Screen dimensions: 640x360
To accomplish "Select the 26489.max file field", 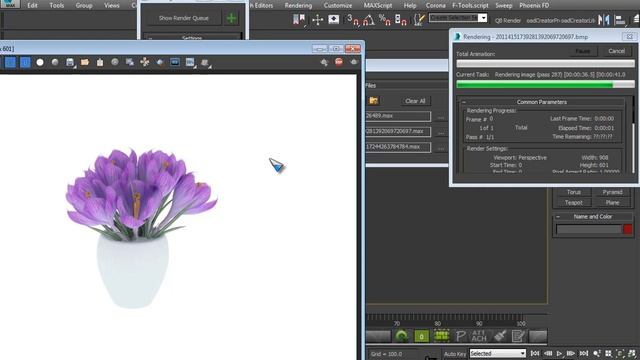I will [x=398, y=116].
